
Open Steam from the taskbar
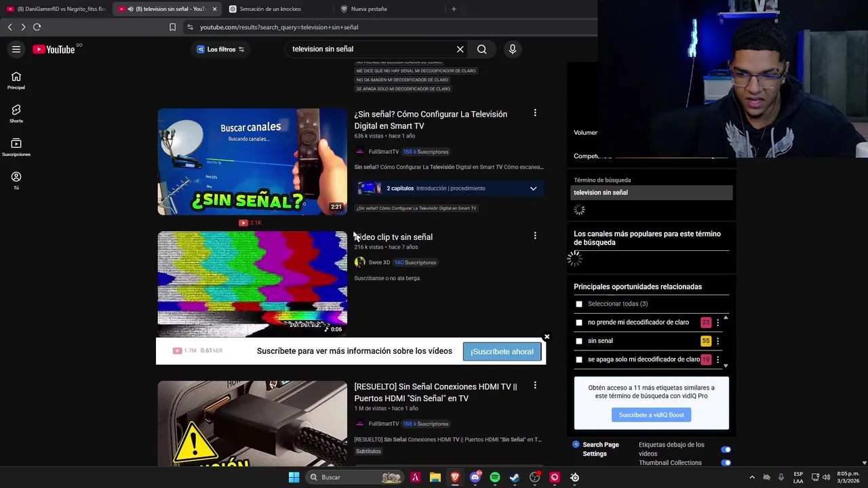(x=515, y=477)
